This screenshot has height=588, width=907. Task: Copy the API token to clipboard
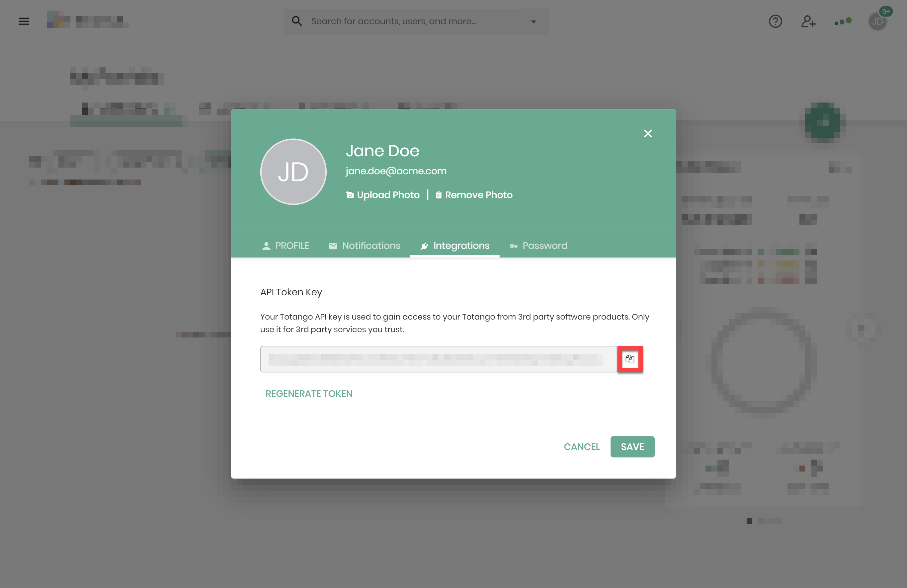point(630,359)
